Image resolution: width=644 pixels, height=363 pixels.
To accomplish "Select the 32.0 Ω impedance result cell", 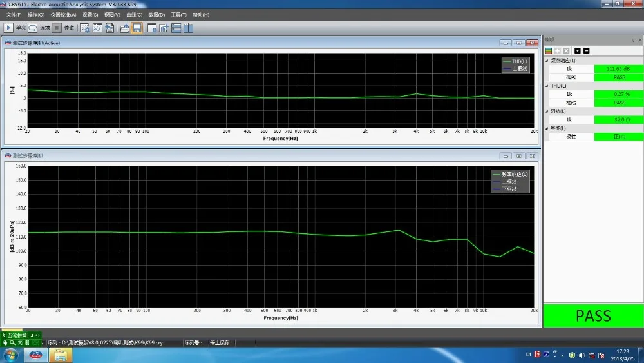I will [x=618, y=120].
